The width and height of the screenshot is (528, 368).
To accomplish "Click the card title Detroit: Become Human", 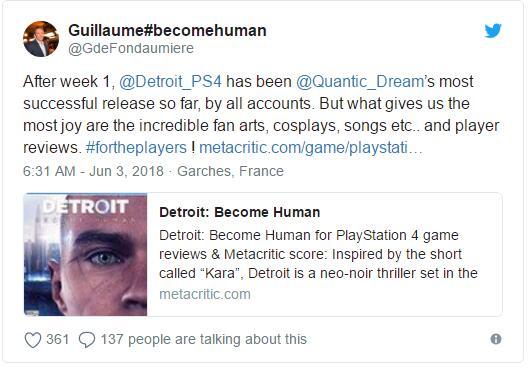I will click(240, 212).
